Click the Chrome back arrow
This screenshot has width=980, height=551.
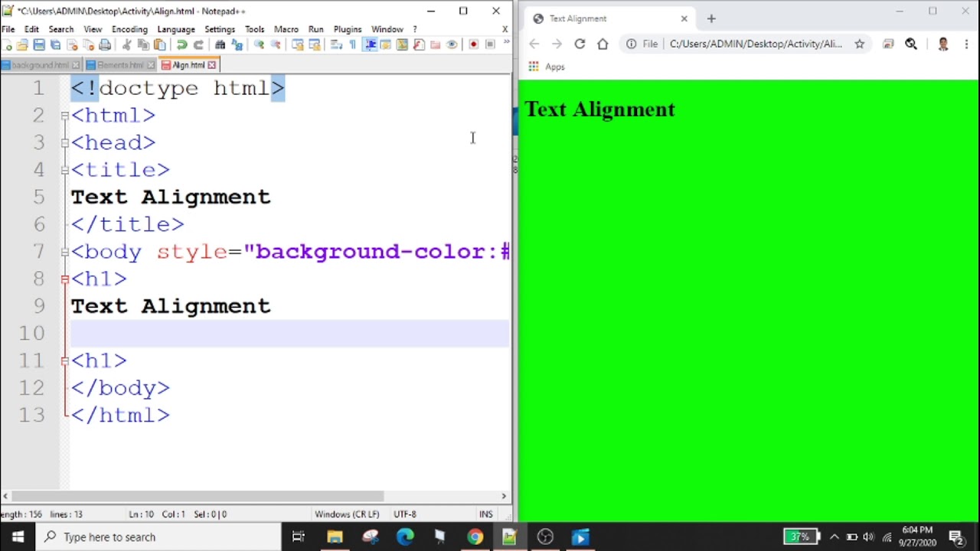[x=534, y=44]
